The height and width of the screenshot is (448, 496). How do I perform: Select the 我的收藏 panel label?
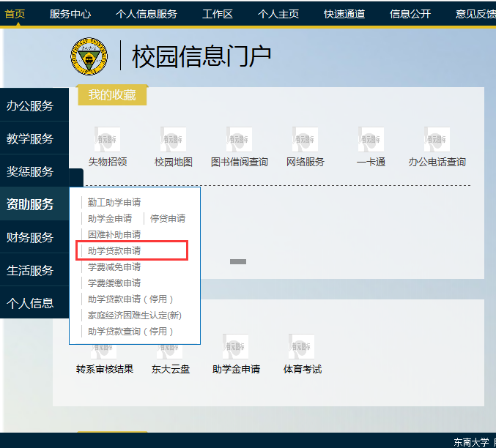[x=112, y=95]
